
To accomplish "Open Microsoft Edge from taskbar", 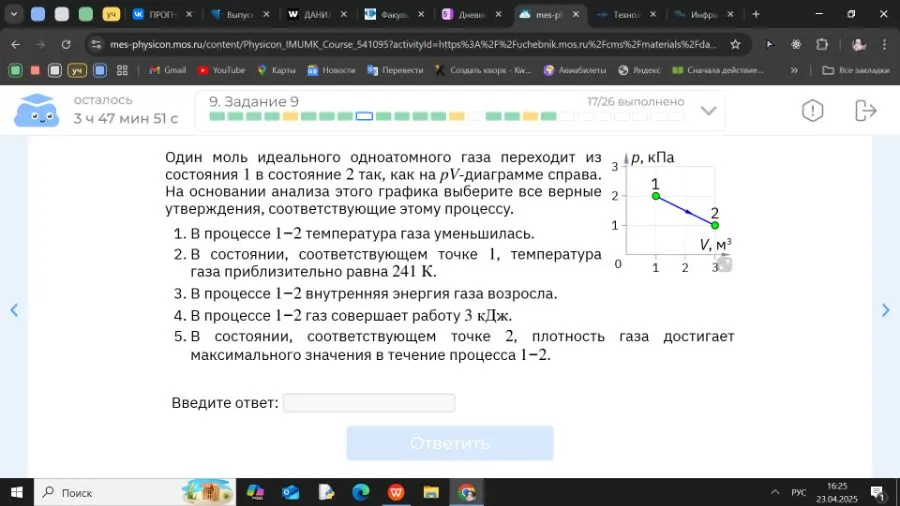I will 360,492.
